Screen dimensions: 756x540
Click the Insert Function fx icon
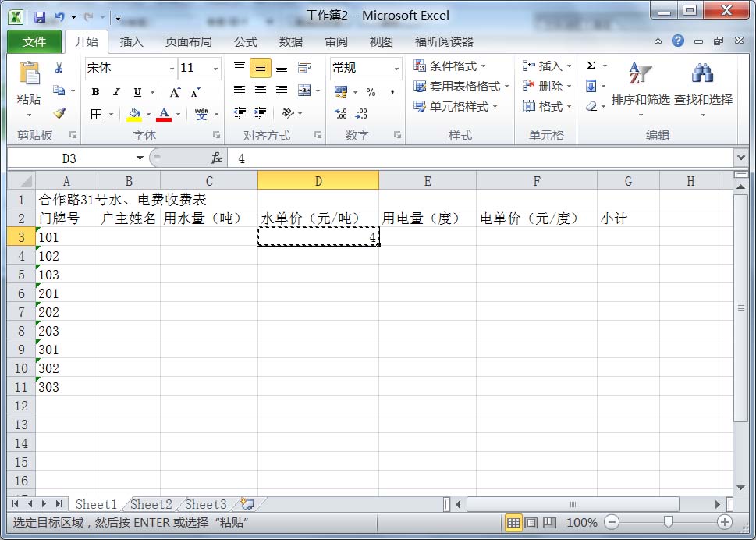pyautogui.click(x=217, y=158)
